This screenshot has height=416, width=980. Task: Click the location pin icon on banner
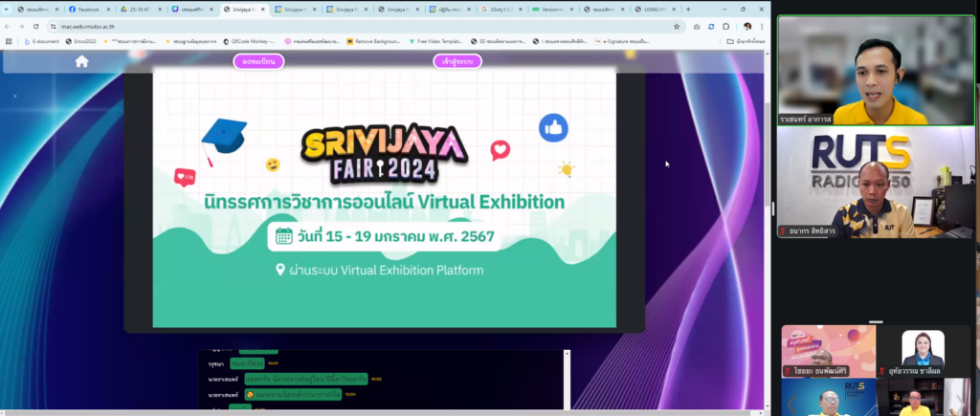280,270
